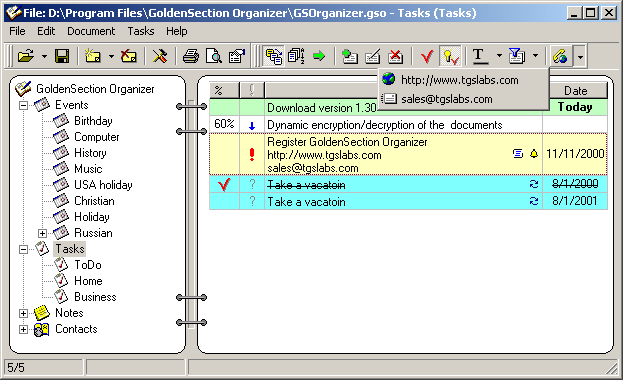Image resolution: width=623 pixels, height=380 pixels.
Task: Click the filter funnel toolbar icon
Action: coord(516,56)
